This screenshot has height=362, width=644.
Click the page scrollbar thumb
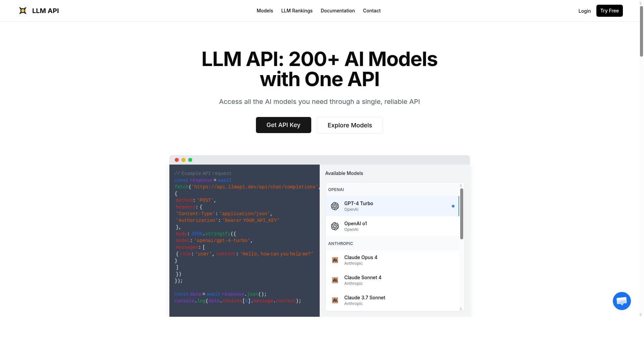coord(641,31)
